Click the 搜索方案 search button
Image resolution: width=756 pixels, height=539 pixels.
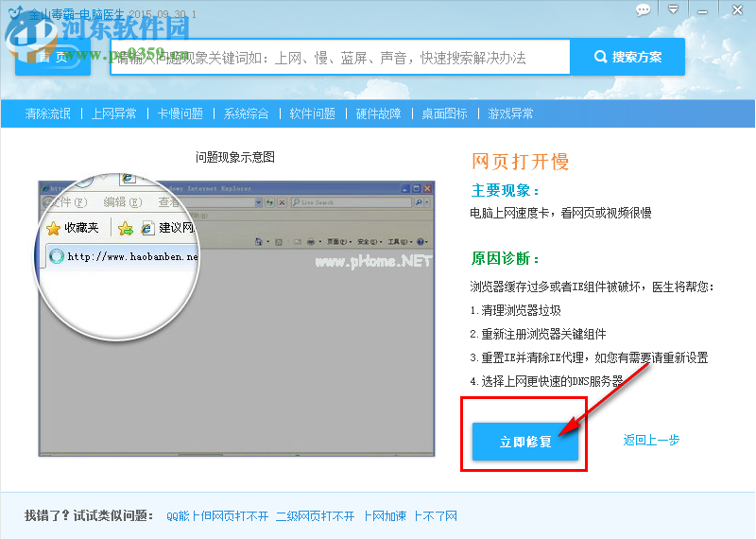click(627, 57)
